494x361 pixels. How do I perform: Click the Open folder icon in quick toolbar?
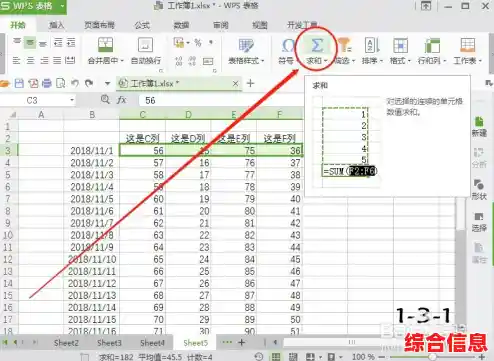click(5, 83)
